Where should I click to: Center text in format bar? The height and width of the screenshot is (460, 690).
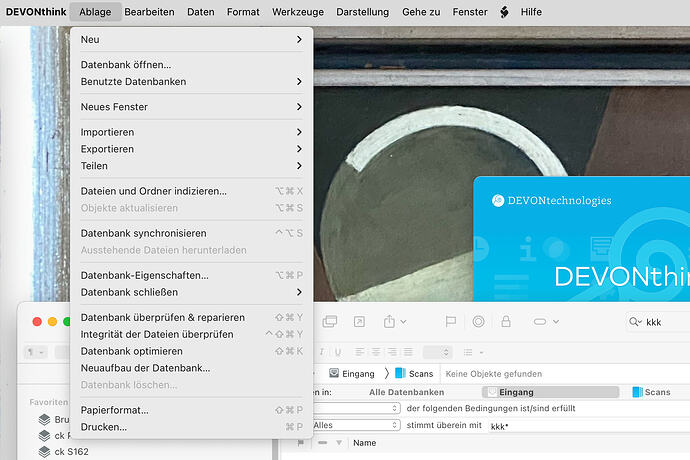tap(376, 352)
